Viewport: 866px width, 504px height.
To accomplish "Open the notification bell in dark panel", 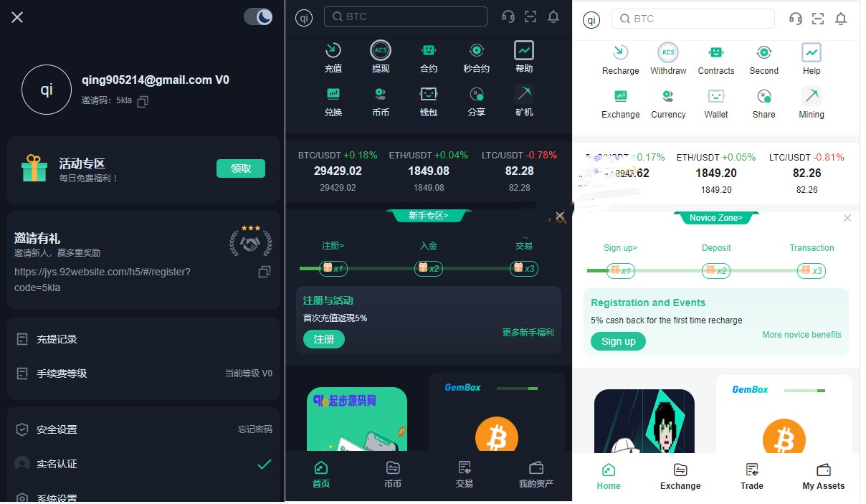I will point(553,16).
